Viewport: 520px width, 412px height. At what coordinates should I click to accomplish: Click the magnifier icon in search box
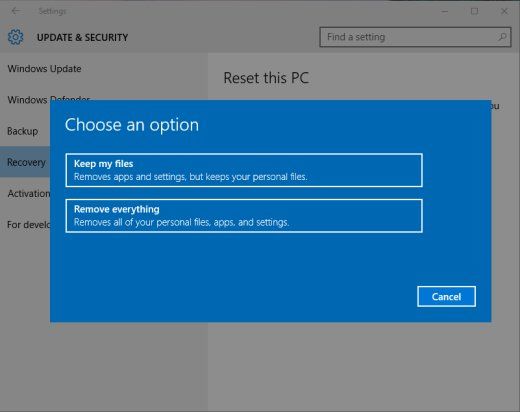coord(502,37)
